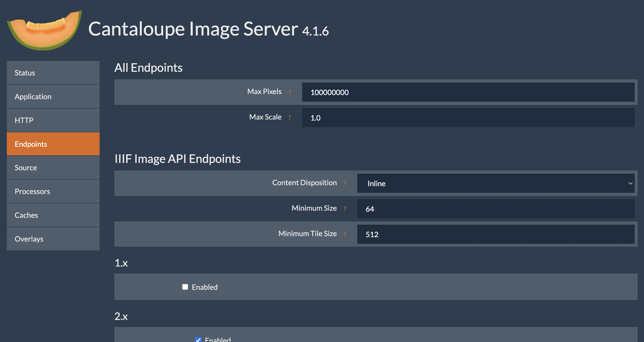644x342 pixels.
Task: Click the Minimum Tile Size field
Action: point(496,234)
